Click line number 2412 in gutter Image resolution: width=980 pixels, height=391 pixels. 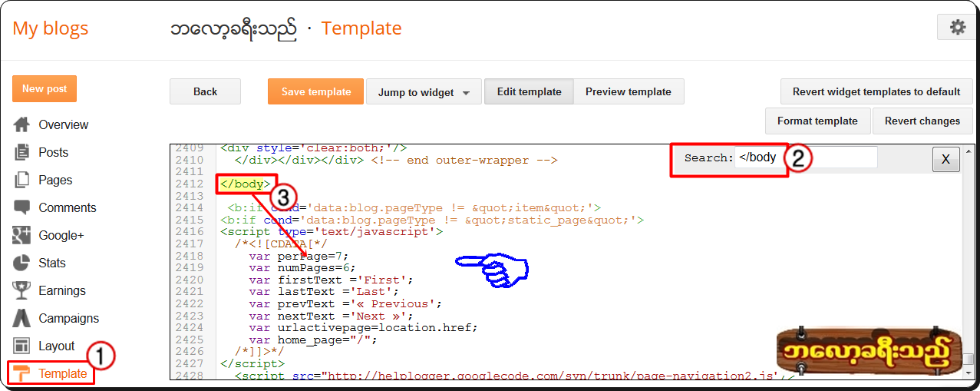[189, 184]
